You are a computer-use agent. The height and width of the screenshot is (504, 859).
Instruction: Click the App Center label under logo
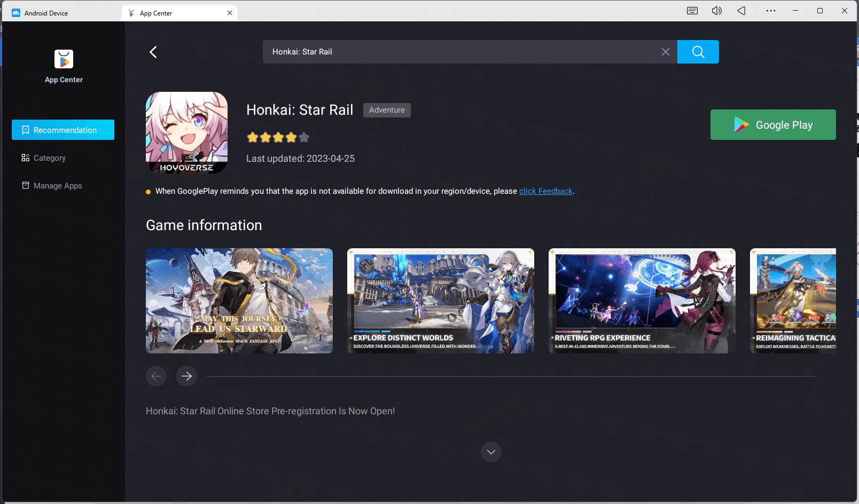point(64,80)
